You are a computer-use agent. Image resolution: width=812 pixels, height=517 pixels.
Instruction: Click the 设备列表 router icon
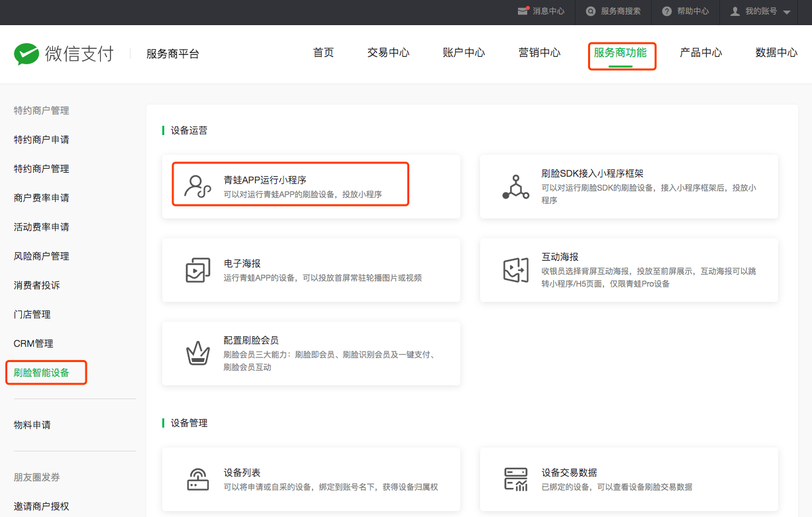[x=197, y=479]
